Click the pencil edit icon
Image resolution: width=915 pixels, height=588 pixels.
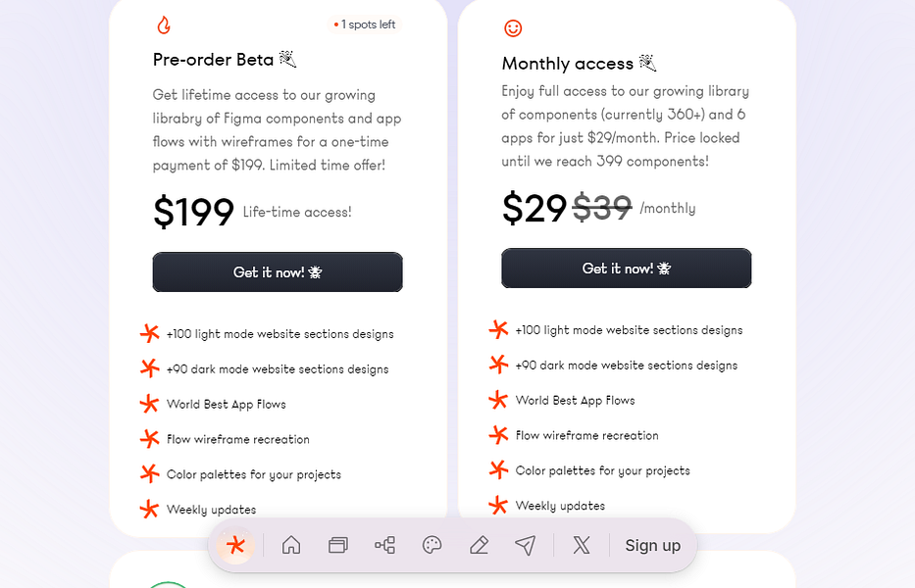pyautogui.click(x=479, y=545)
